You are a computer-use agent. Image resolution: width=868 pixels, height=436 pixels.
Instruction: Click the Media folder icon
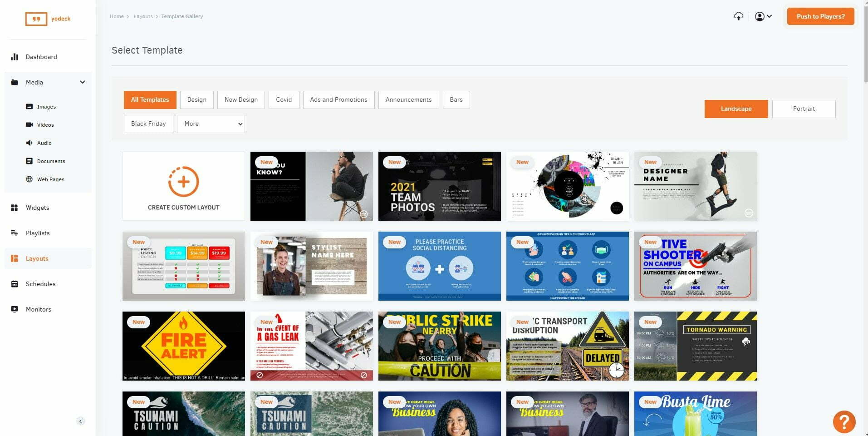(x=15, y=82)
